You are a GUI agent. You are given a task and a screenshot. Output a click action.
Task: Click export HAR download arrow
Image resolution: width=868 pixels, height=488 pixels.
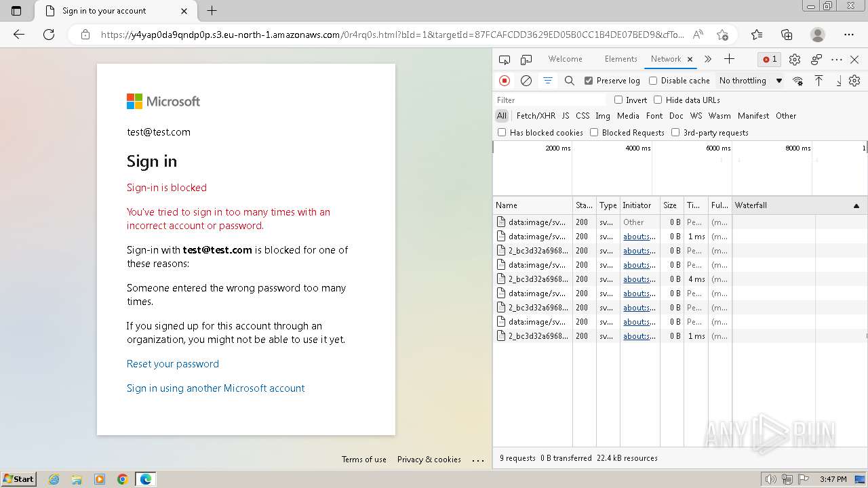coord(838,81)
